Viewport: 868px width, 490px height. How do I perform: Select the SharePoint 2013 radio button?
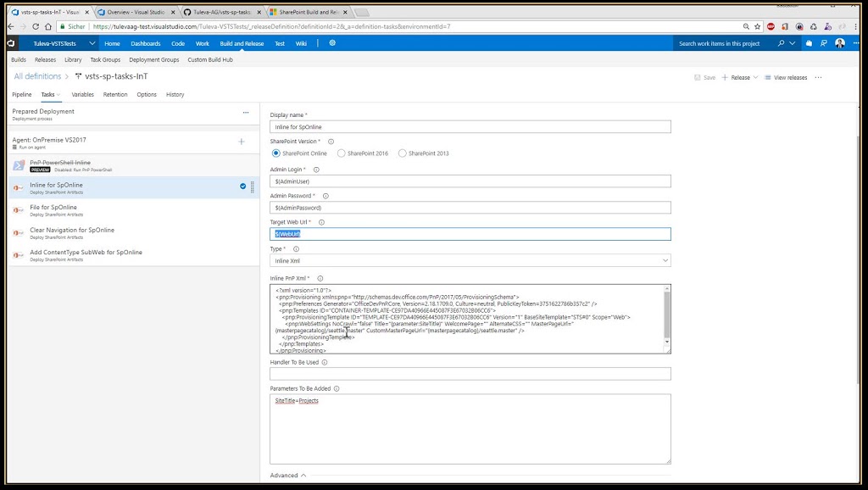click(x=402, y=153)
